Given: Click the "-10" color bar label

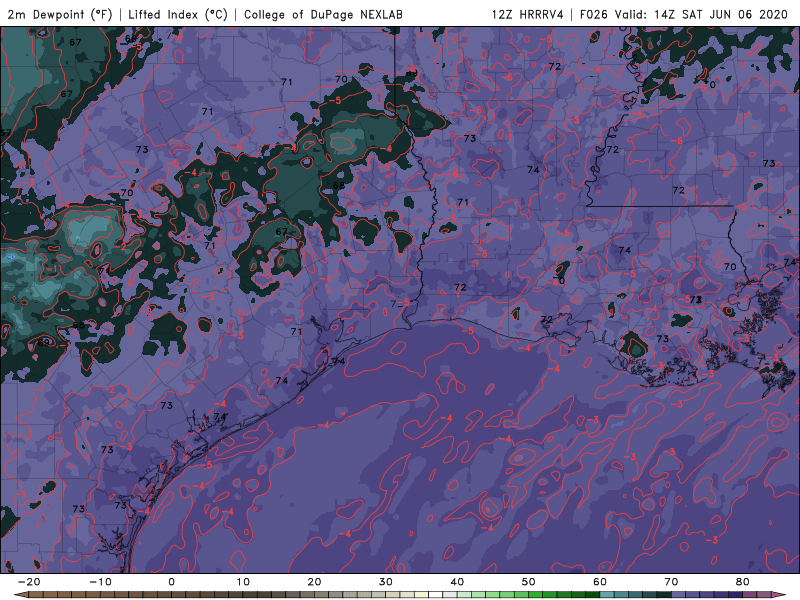Looking at the screenshot, I should point(100,582).
